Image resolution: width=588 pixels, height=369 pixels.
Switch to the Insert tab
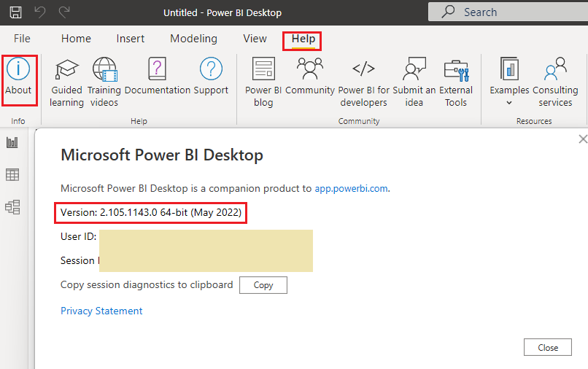(x=130, y=39)
